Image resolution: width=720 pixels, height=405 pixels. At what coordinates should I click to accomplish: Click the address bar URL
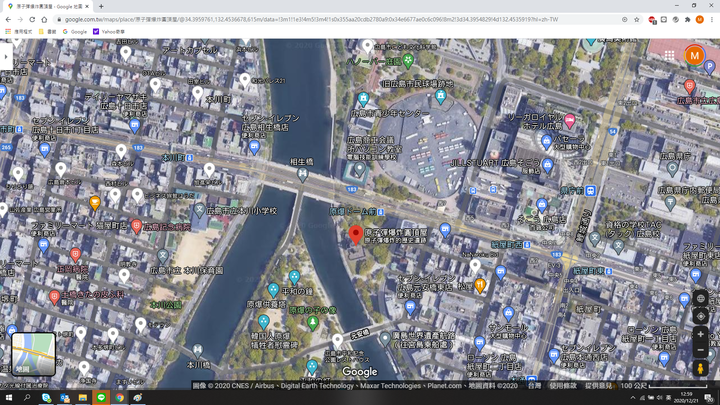(x=311, y=19)
